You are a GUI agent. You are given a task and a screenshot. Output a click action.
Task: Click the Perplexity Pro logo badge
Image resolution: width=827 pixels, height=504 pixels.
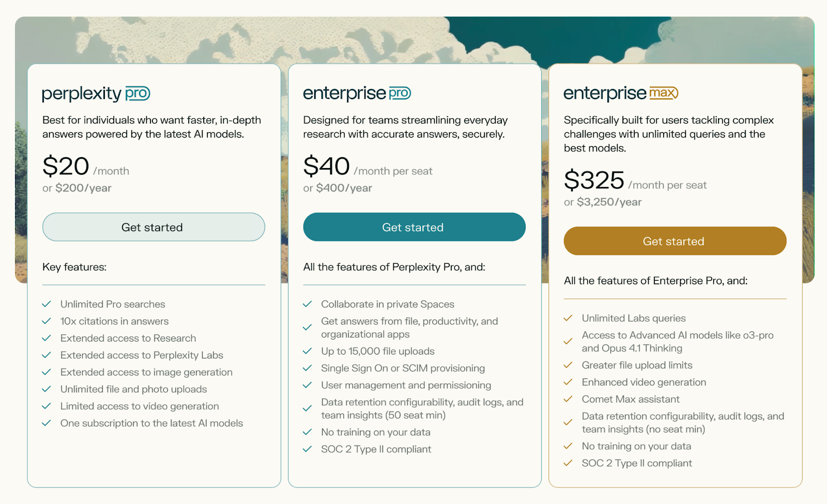[137, 94]
